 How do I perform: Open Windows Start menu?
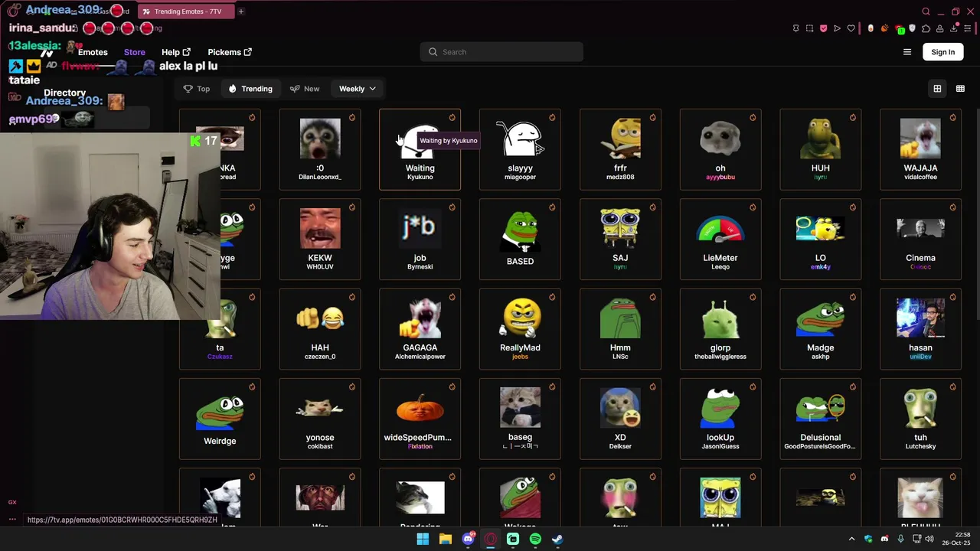click(423, 539)
